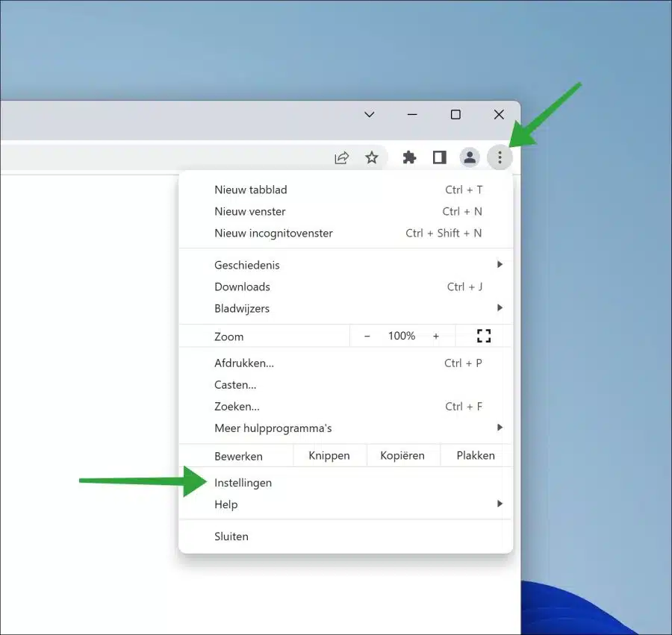
Task: Click the 100% zoom value
Action: 402,336
